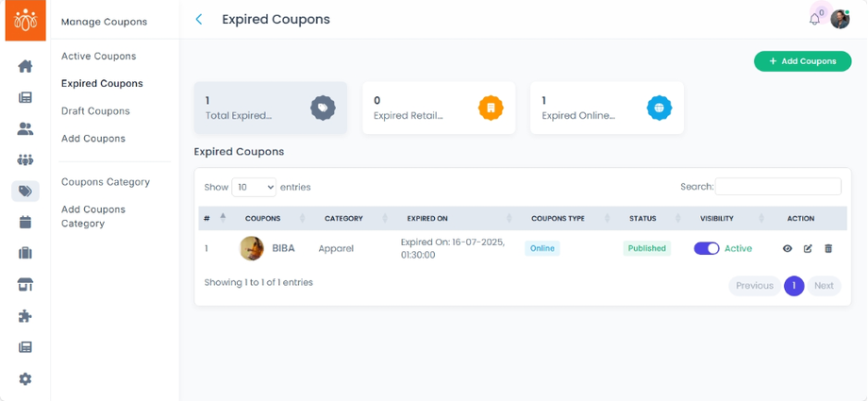Open the store icon in the sidebar
868x401 pixels.
tap(25, 284)
